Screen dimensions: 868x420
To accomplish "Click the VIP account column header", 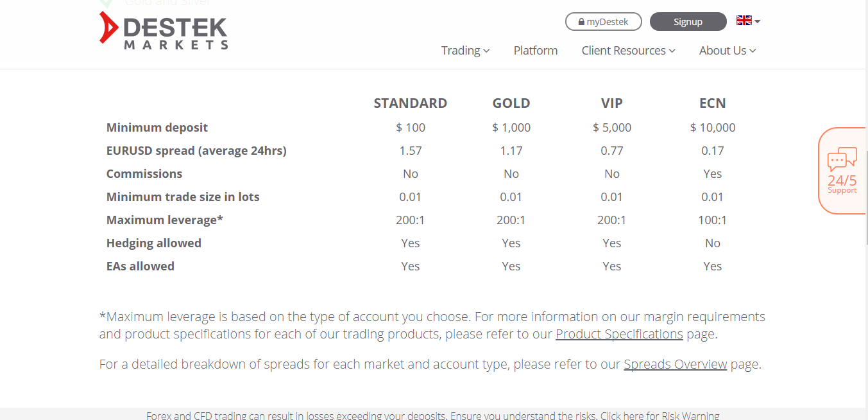I will coord(611,103).
